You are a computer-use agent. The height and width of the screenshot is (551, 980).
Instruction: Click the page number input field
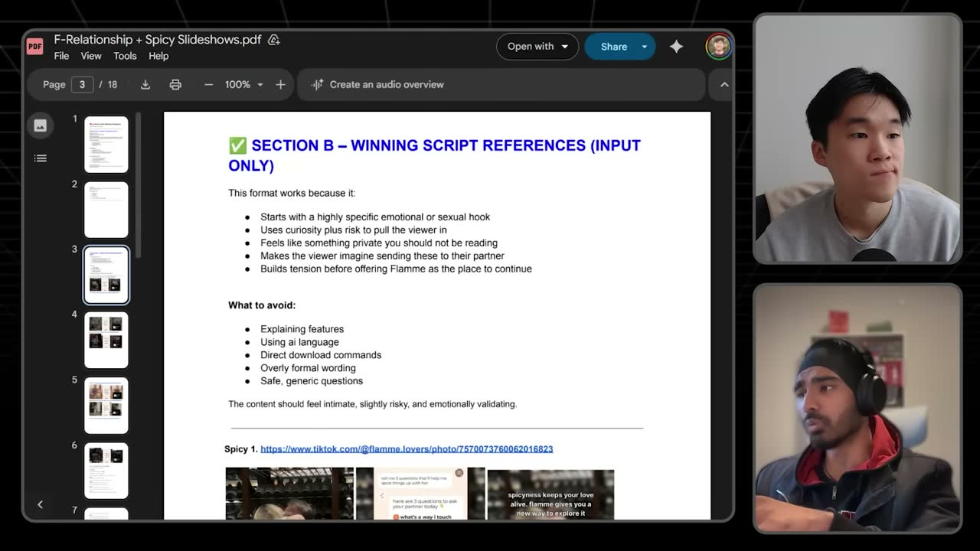[x=82, y=84]
